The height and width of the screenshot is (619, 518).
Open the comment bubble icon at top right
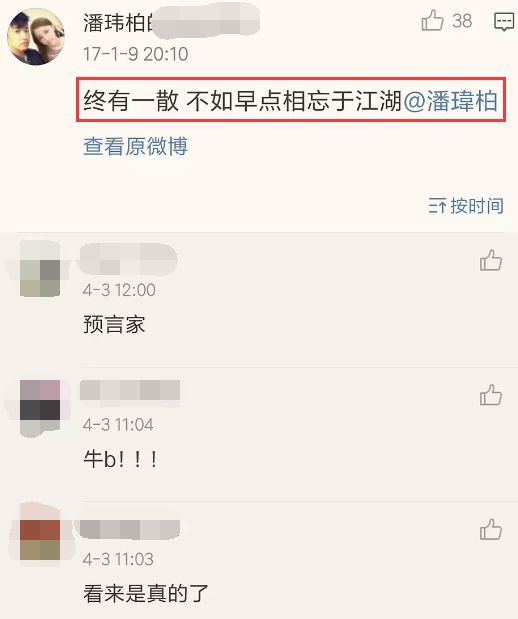click(504, 21)
